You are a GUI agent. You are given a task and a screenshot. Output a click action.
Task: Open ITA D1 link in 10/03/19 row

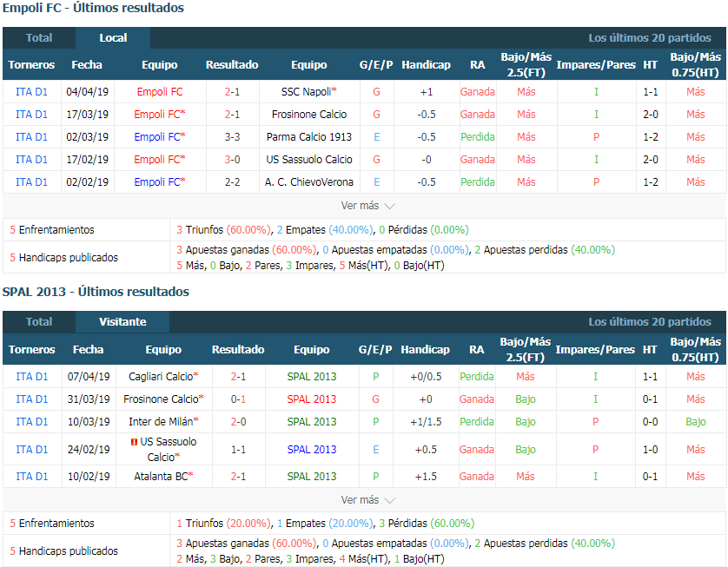[x=32, y=422]
